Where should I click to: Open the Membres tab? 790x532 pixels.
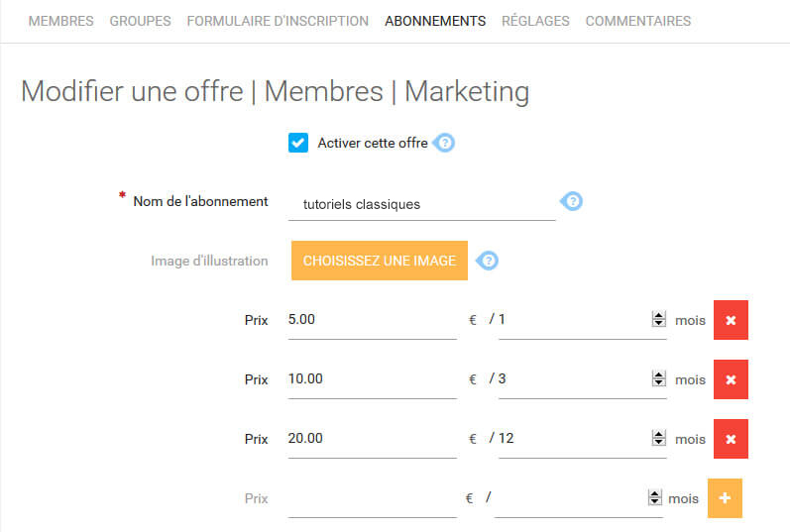pyautogui.click(x=60, y=21)
